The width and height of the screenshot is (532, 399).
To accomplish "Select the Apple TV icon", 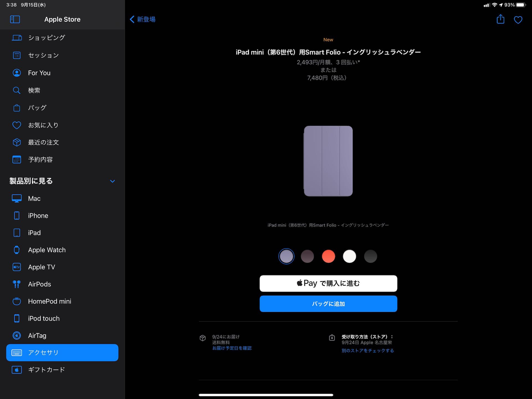I will pos(17,267).
